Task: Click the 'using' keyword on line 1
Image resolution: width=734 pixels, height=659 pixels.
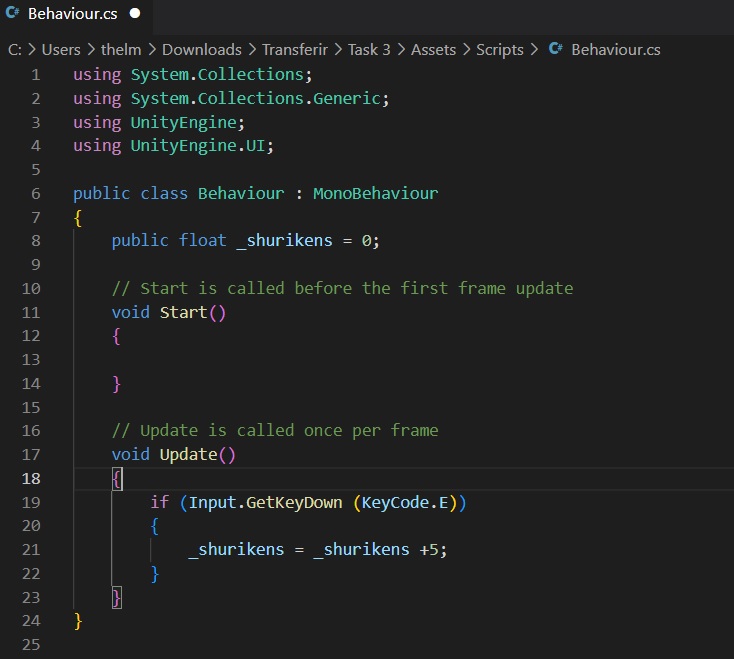Action: (97, 75)
